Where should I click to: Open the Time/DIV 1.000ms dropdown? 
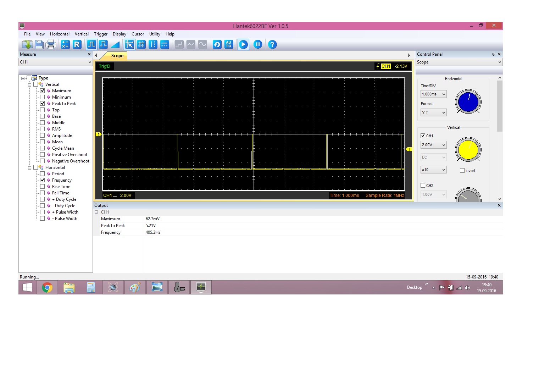coord(433,94)
